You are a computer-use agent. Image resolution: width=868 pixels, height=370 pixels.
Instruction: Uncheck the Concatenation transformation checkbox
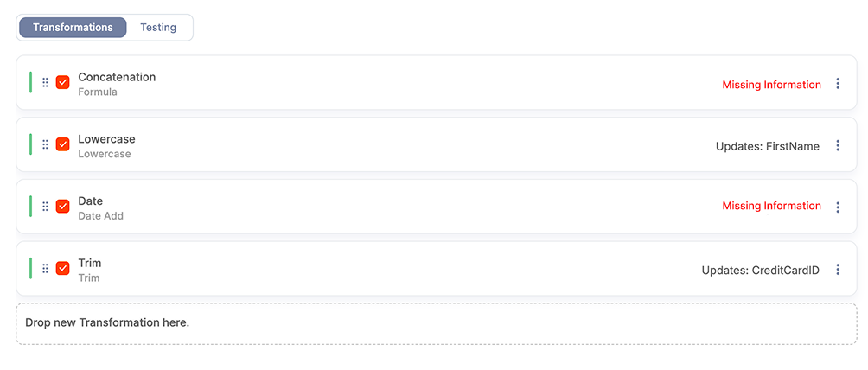(x=63, y=83)
